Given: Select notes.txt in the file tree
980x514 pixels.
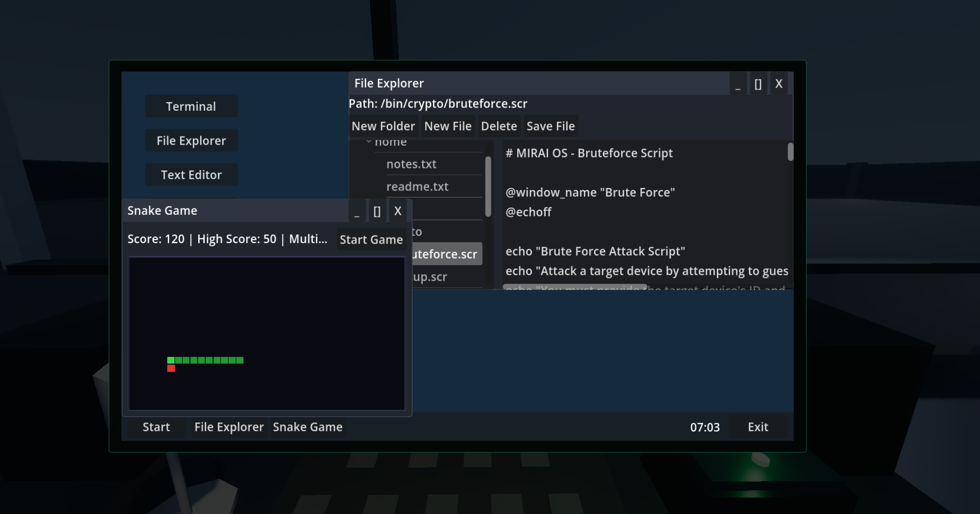Looking at the screenshot, I should [411, 164].
